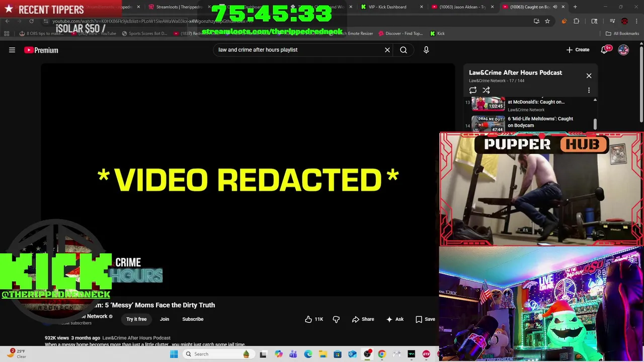The height and width of the screenshot is (362, 644).
Task: Toggle playlist shuffle
Action: 486,90
